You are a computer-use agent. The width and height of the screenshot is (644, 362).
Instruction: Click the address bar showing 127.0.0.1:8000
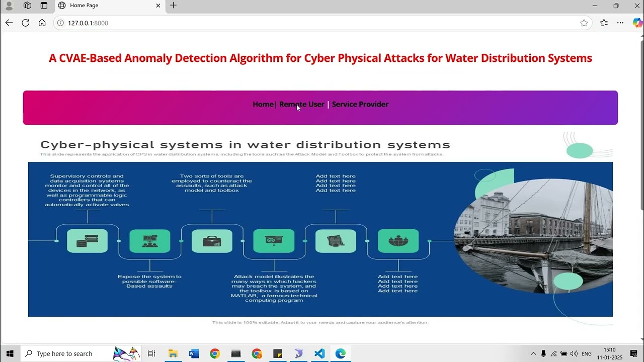(x=322, y=23)
